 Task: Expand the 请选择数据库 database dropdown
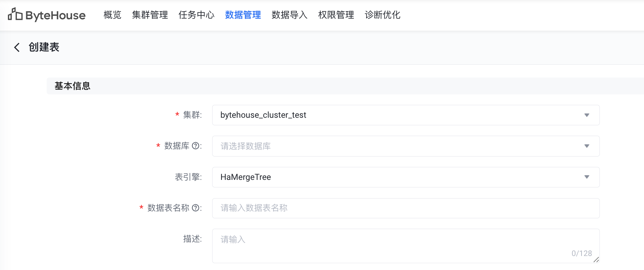point(406,146)
